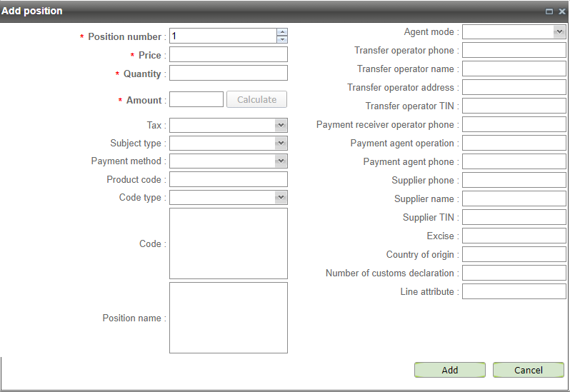Click the Supplier TIN field

(514, 217)
